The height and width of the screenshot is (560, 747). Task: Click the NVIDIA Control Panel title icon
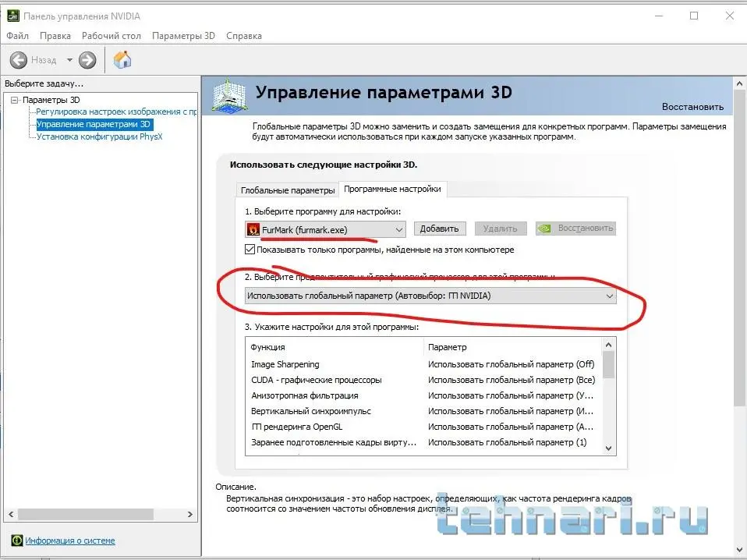click(x=12, y=16)
